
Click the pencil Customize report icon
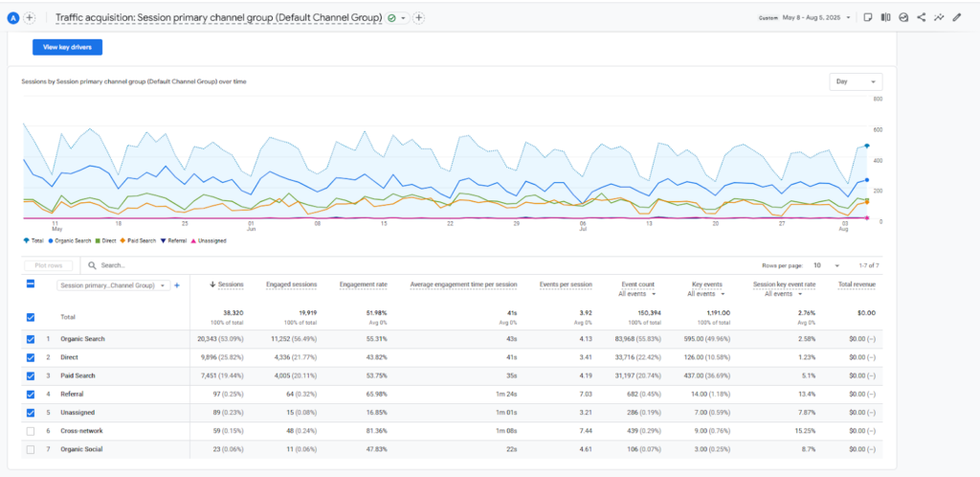coord(956,17)
